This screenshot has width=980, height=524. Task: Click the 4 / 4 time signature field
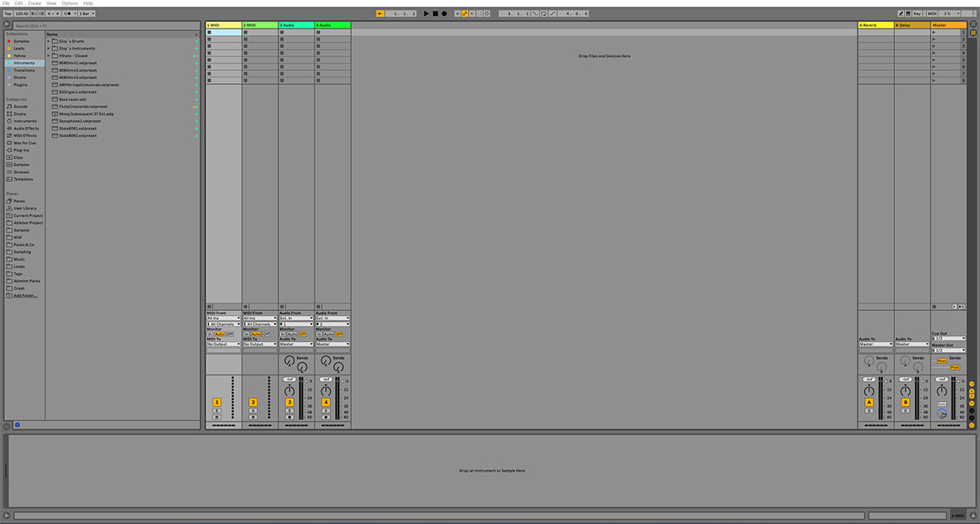pos(52,14)
